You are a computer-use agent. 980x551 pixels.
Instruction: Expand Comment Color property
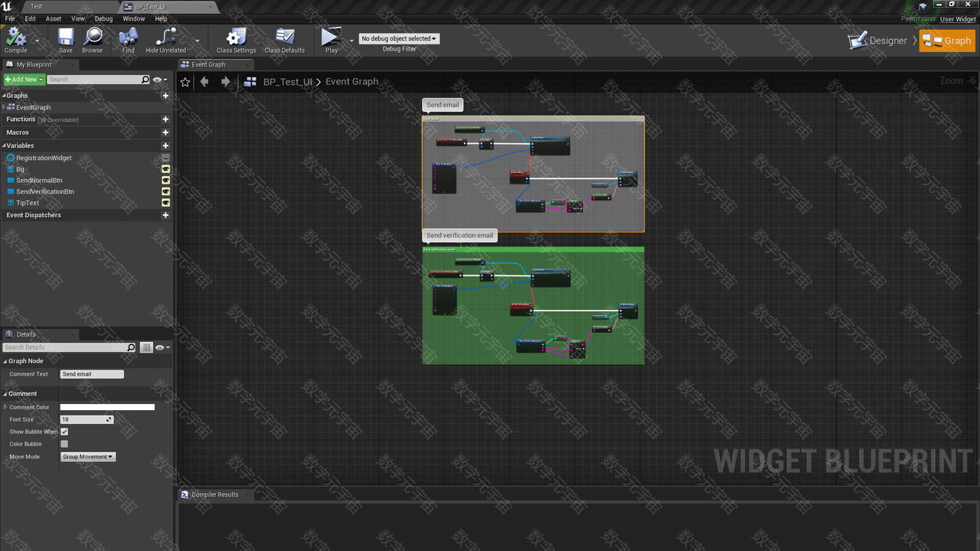pyautogui.click(x=5, y=407)
